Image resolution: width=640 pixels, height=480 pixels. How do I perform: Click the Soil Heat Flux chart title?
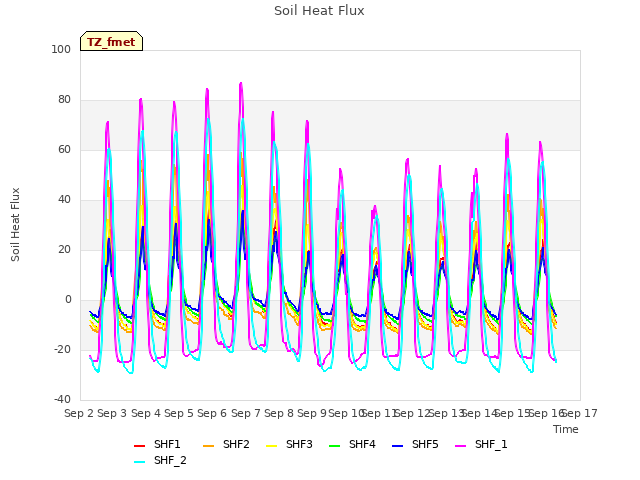point(319,11)
